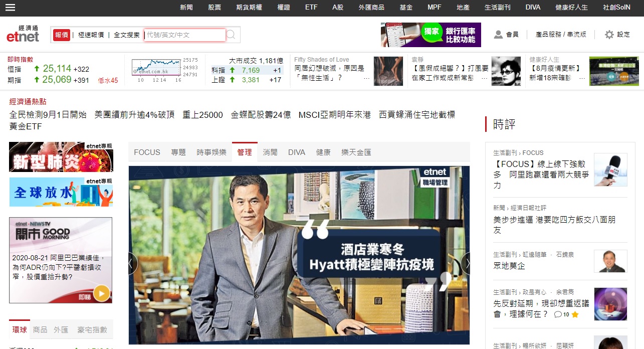Click the member profile icon
The width and height of the screenshot is (644, 349).
498,35
